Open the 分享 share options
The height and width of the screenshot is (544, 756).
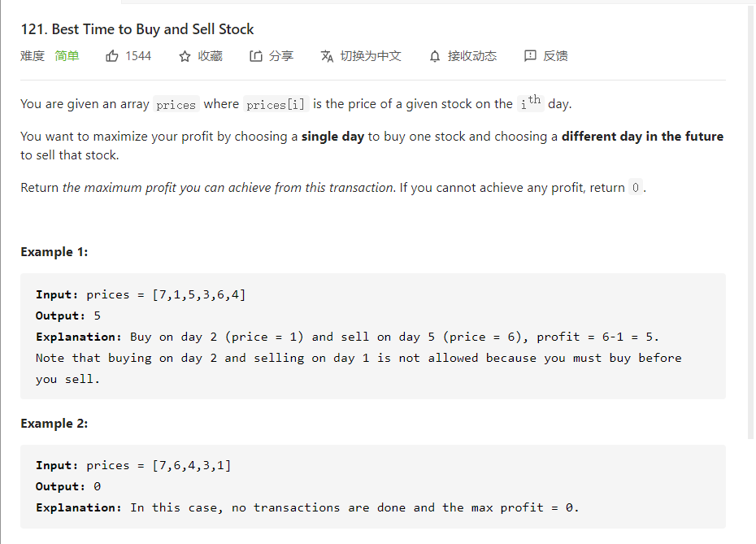pos(280,56)
